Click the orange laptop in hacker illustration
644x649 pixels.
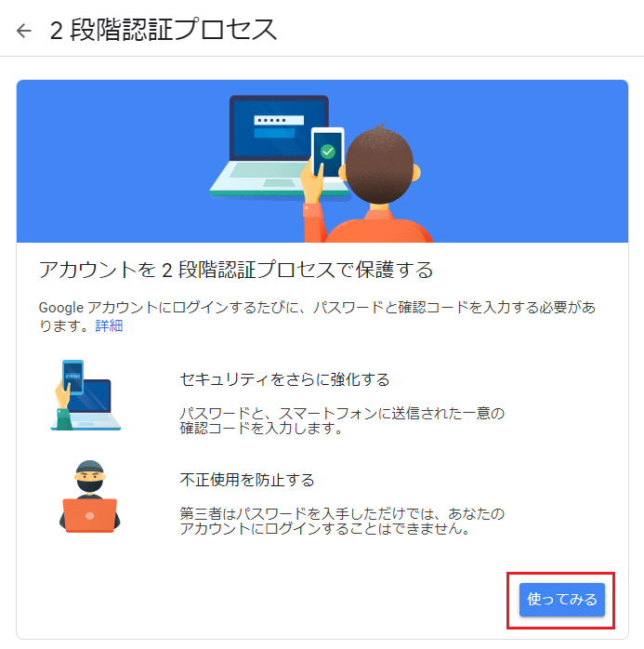[90, 516]
